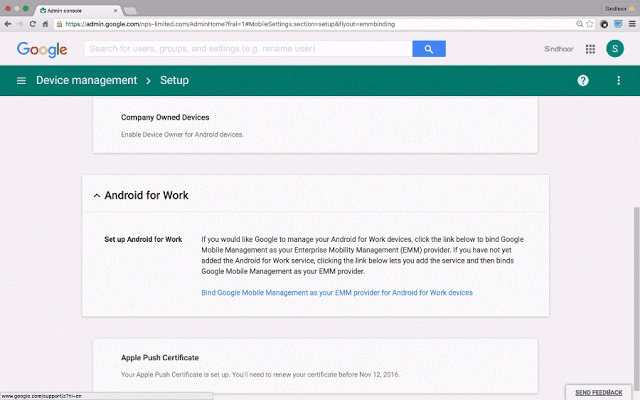640x400 pixels.
Task: Click the browser forward arrow
Action: coord(20,24)
